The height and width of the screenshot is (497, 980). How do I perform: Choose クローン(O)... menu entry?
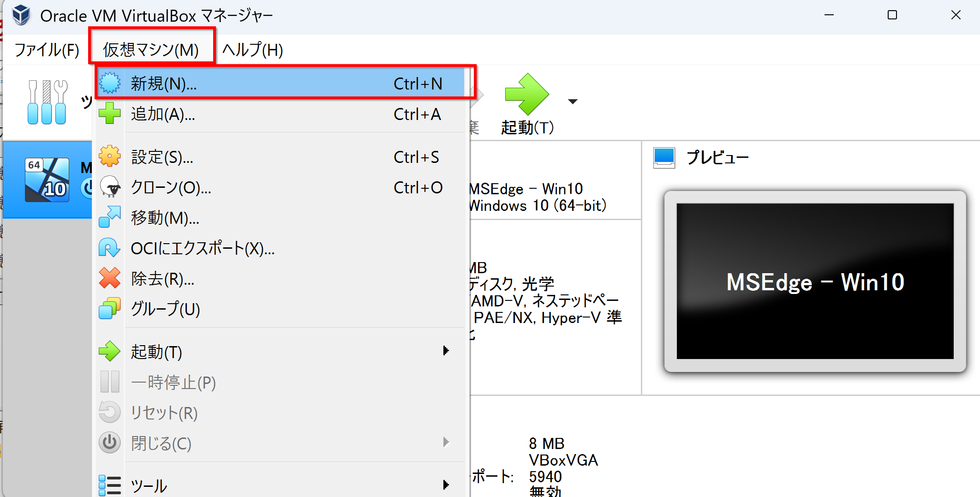(281, 187)
